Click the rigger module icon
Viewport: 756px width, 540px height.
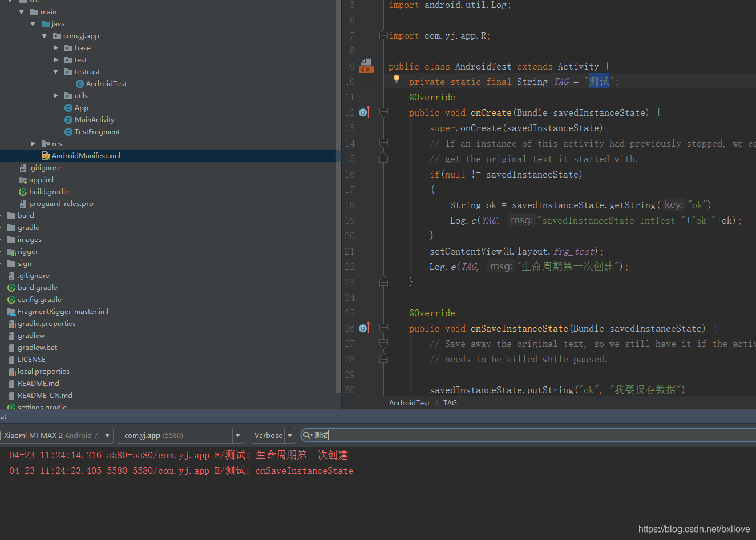(11, 251)
